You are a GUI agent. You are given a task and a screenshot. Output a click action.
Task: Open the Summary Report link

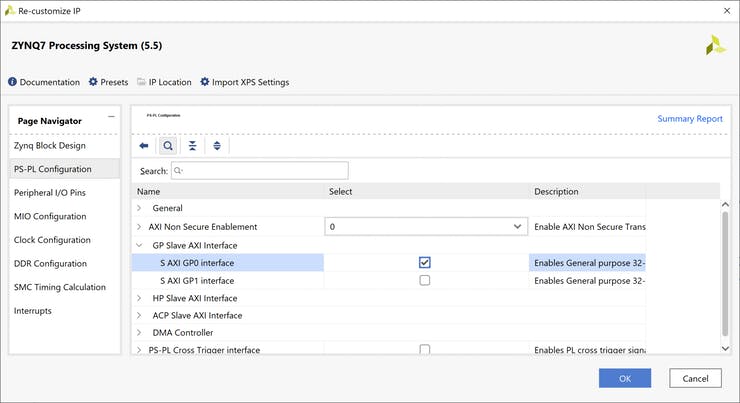click(689, 119)
